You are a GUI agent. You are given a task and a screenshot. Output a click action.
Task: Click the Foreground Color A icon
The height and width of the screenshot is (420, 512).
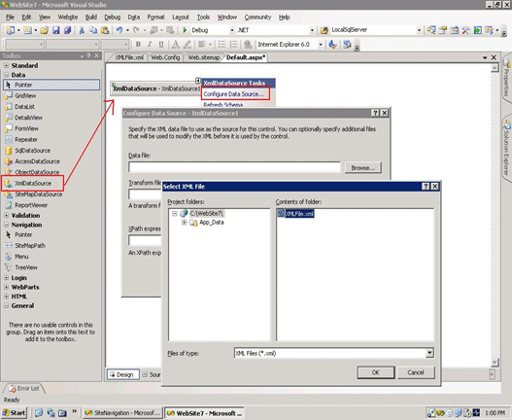175,45
